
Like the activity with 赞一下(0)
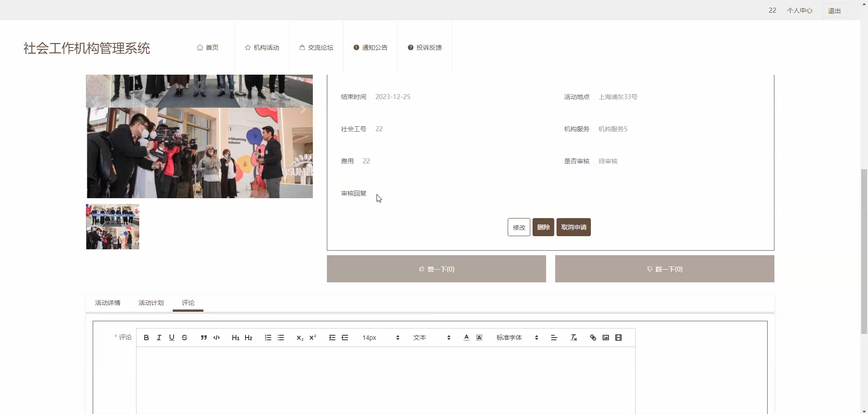pos(436,269)
